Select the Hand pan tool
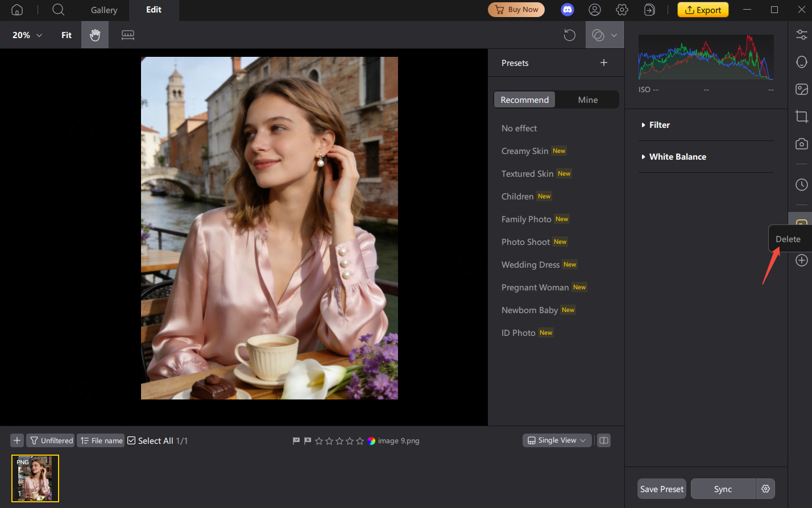The height and width of the screenshot is (508, 812). click(x=95, y=35)
